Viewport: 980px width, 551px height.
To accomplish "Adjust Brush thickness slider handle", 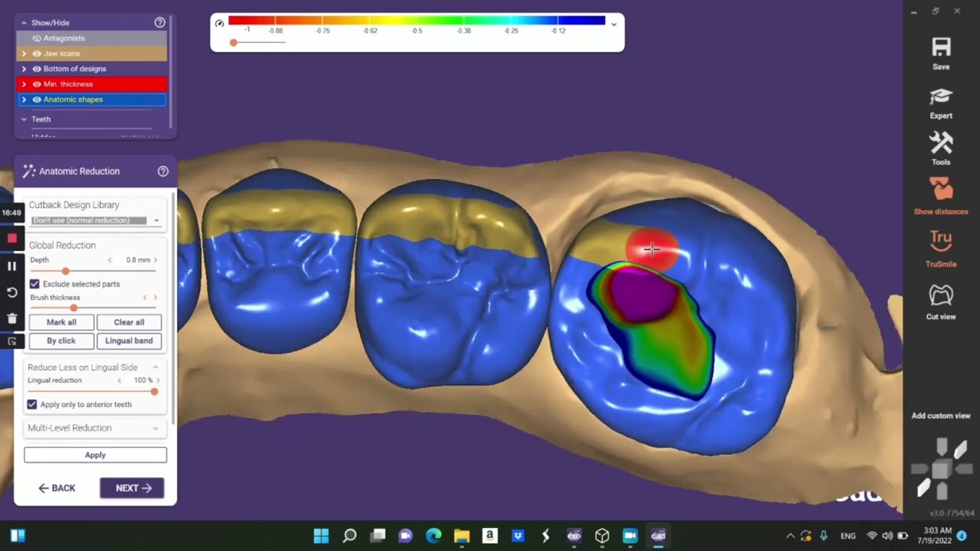I will pyautogui.click(x=73, y=308).
